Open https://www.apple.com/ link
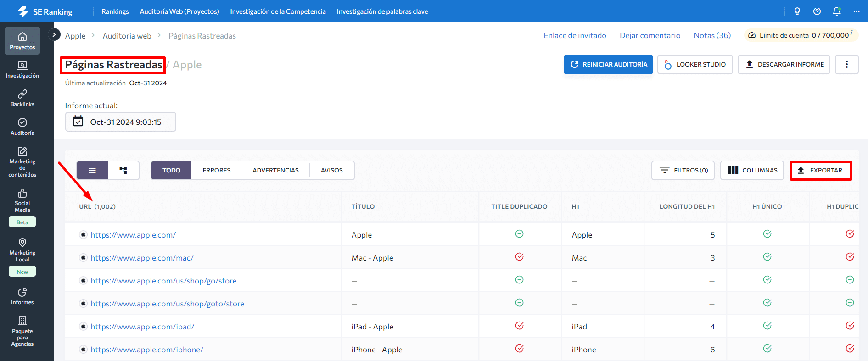Image resolution: width=868 pixels, height=361 pixels. [x=133, y=235]
